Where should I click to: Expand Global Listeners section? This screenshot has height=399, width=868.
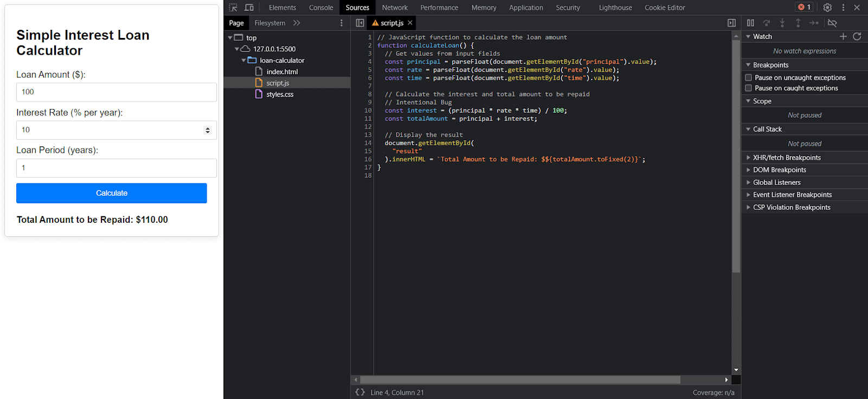pyautogui.click(x=748, y=182)
